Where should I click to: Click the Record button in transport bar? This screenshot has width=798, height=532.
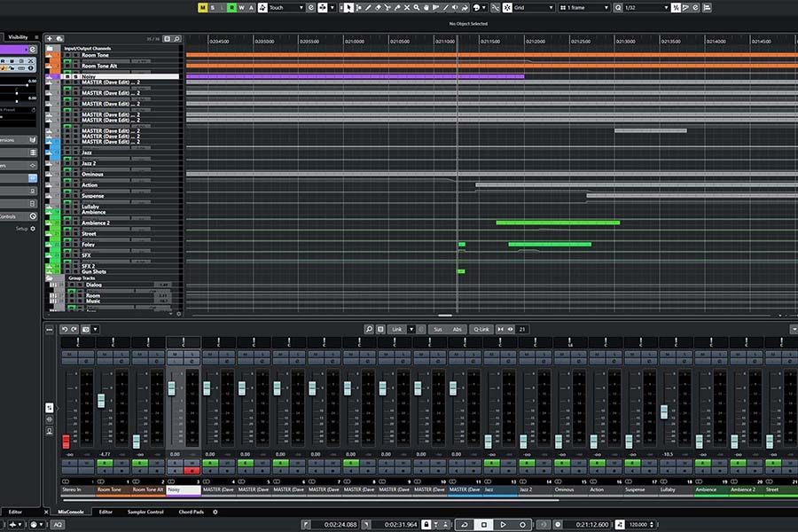[x=523, y=524]
